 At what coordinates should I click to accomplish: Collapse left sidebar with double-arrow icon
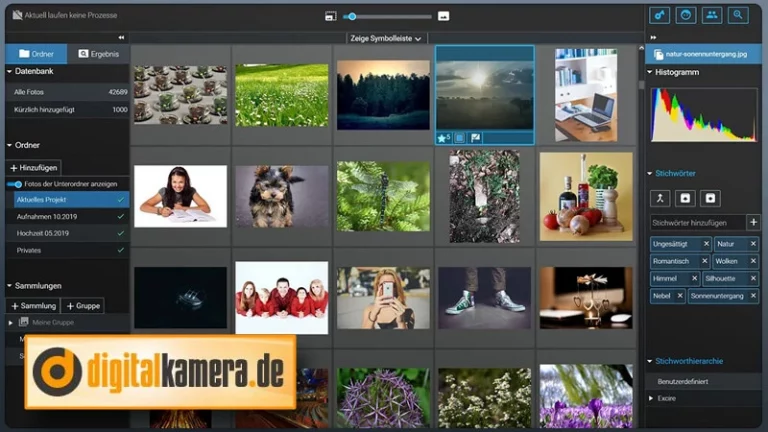[x=121, y=38]
